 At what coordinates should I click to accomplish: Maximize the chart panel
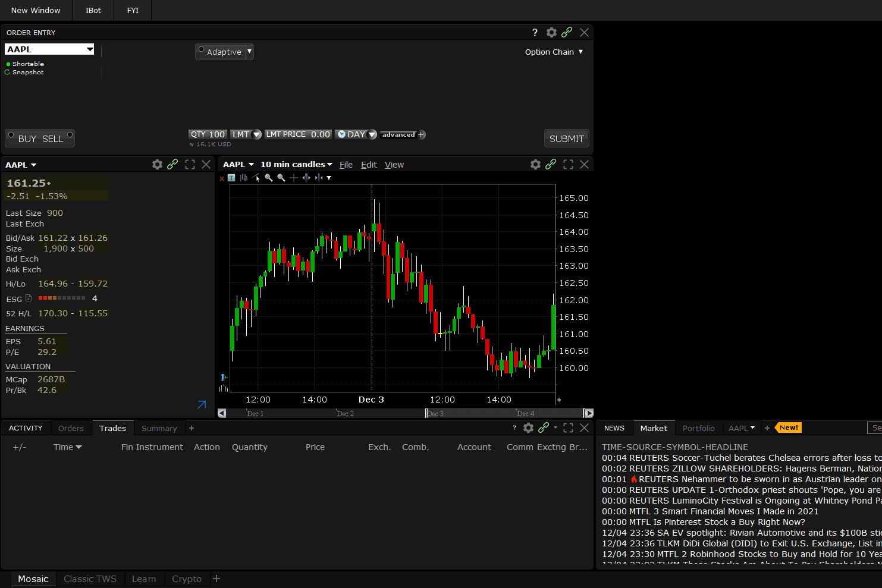568,165
